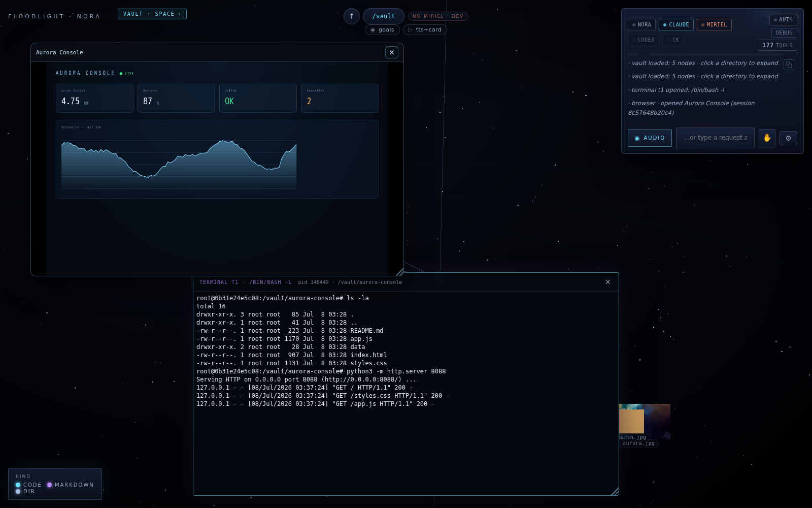Toggle the goals pill

point(382,30)
